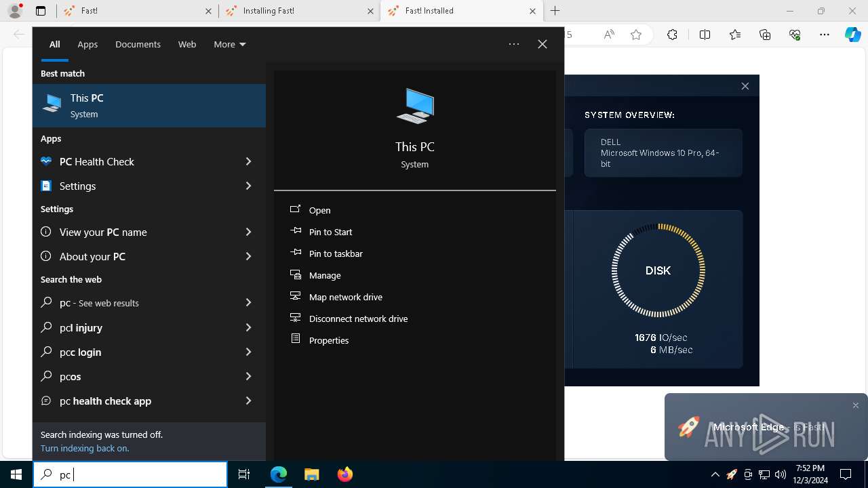Expand About your PC arrow
Image resolution: width=868 pixels, height=488 pixels.
click(248, 256)
